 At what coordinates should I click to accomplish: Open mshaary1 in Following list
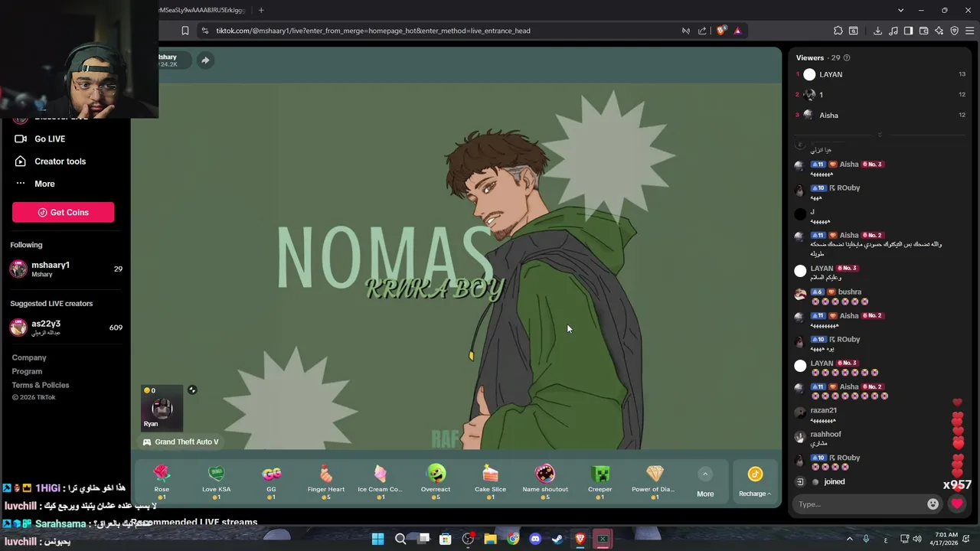pos(66,269)
